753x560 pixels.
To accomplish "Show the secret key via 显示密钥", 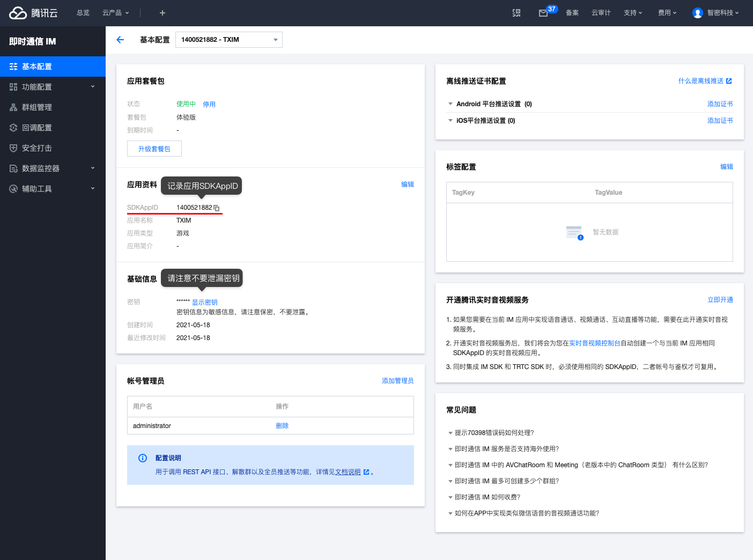I will [204, 302].
